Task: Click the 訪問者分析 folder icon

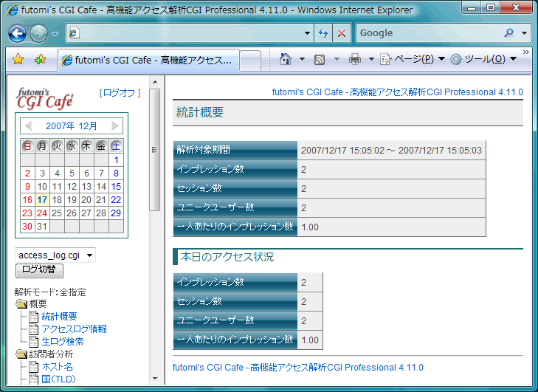Action: point(21,354)
